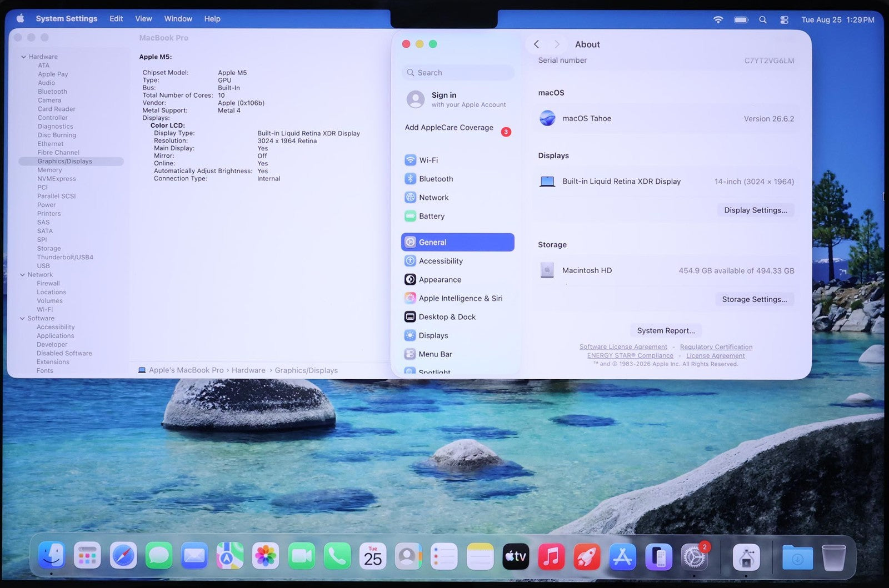Click the Macintosh HD storage row
This screenshot has width=889, height=588.
click(666, 270)
